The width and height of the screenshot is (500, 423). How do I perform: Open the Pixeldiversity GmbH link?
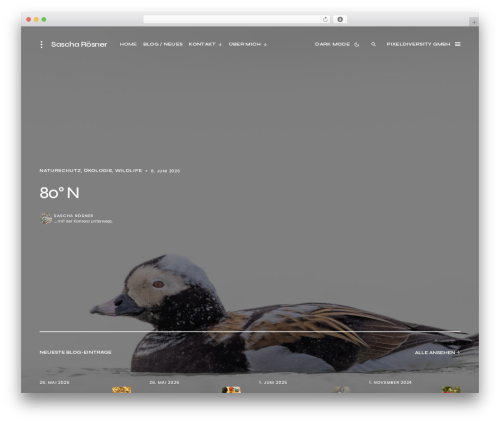pos(418,44)
